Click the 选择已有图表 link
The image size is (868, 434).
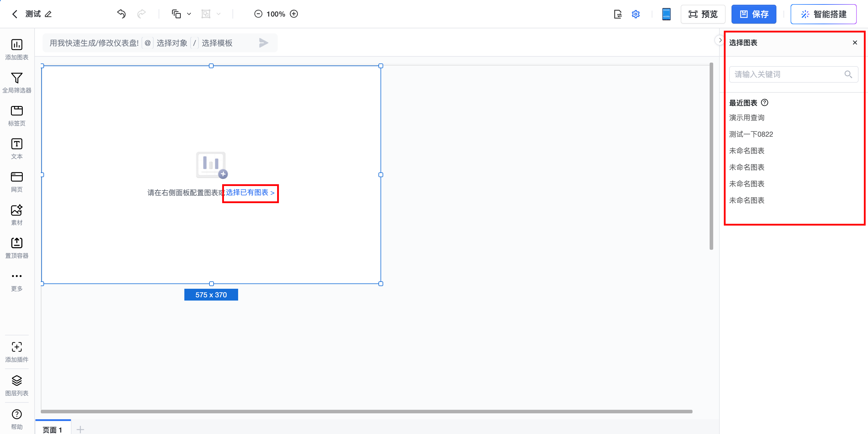click(x=250, y=192)
